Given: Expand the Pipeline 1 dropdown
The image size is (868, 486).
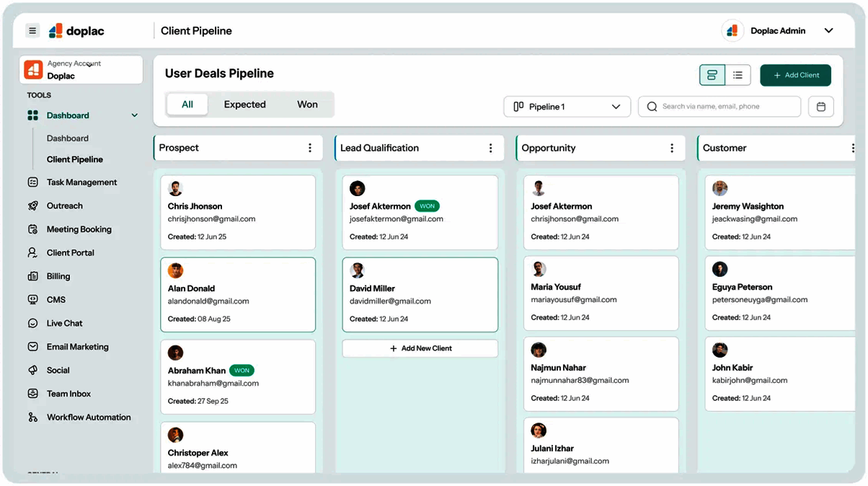Looking at the screenshot, I should coord(567,107).
